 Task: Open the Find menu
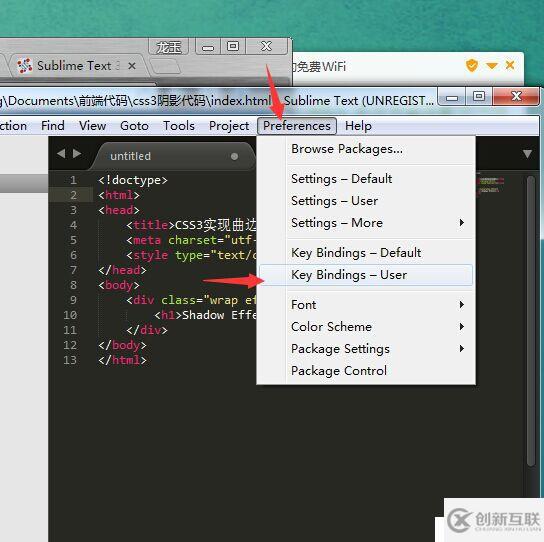point(53,126)
